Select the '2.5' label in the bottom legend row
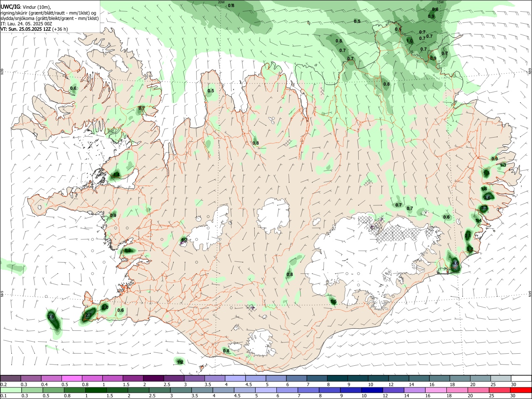 click(x=152, y=396)
